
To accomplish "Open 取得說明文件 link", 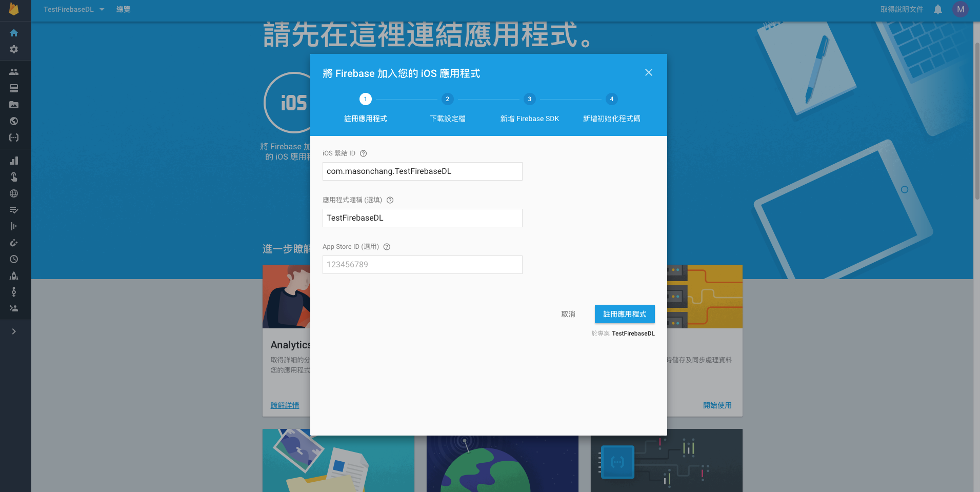I will [902, 9].
